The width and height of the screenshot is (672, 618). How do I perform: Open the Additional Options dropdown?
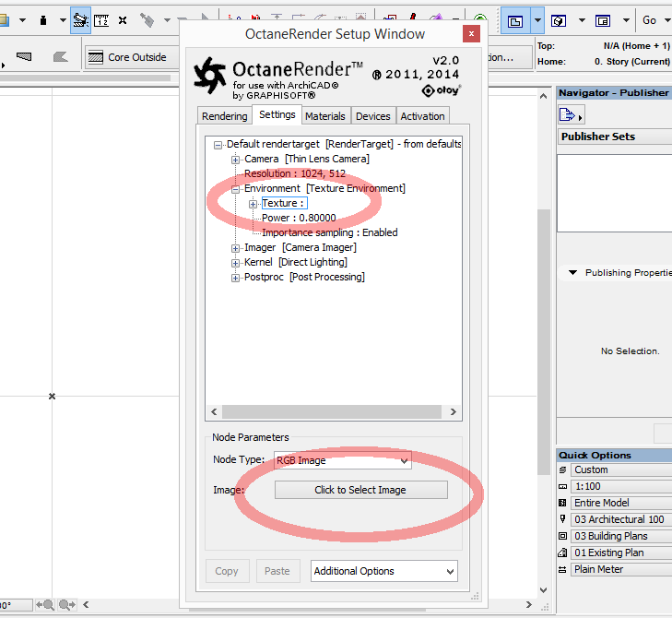pos(384,571)
